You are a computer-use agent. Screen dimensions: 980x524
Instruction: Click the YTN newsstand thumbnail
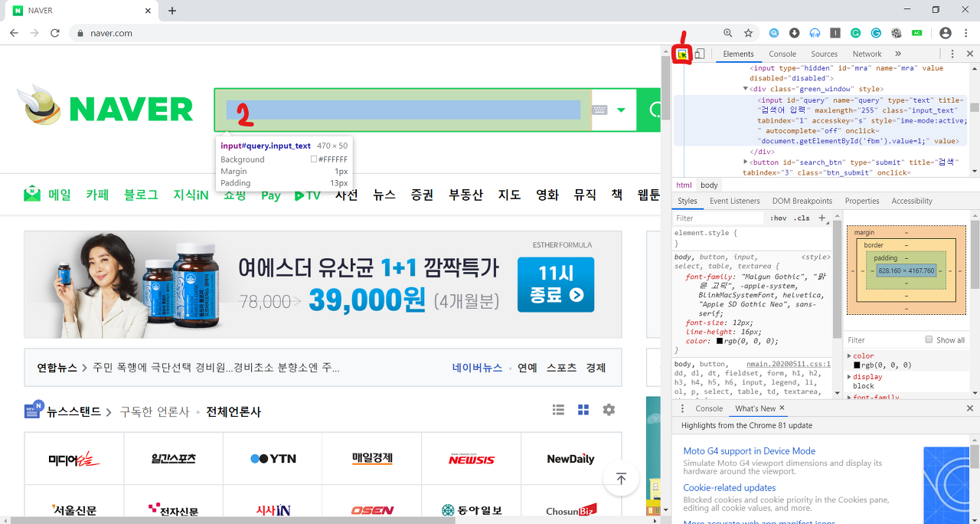[x=273, y=459]
